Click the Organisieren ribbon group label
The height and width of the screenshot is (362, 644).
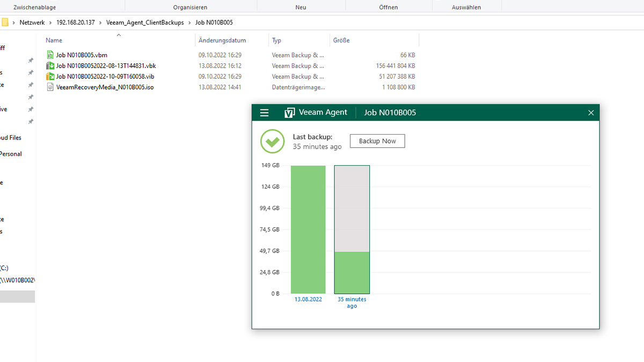click(x=191, y=8)
